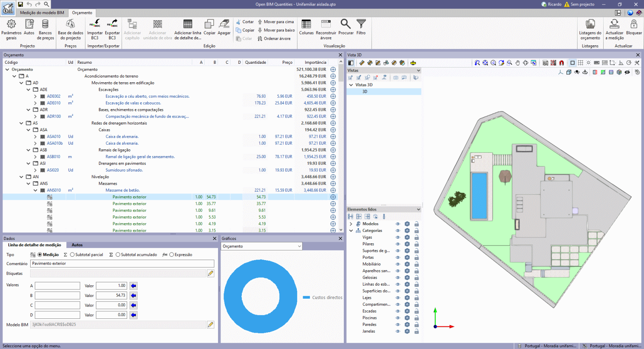Image resolution: width=644 pixels, height=349 pixels.
Task: Click the value B field showing 54.73
Action: [x=111, y=295]
